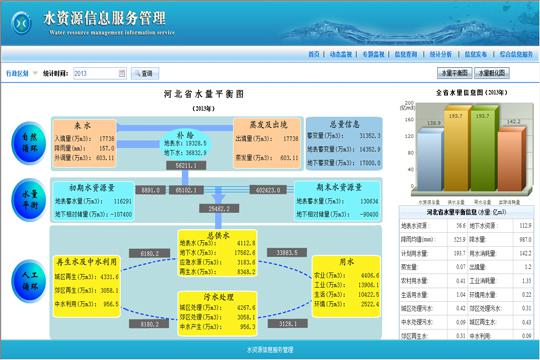Click the 降雨量(mm) row in 来水 box
Screen dimensions: 540x360
coord(84,148)
